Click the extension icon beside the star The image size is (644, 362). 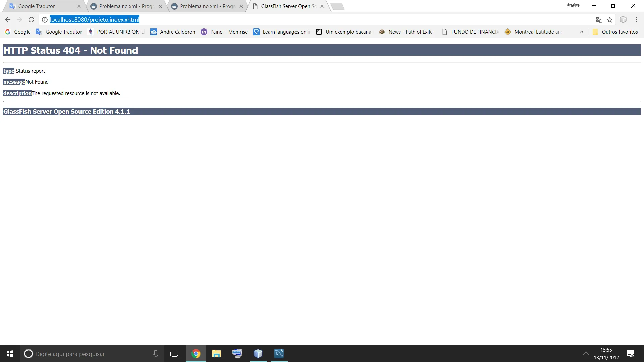(623, 20)
